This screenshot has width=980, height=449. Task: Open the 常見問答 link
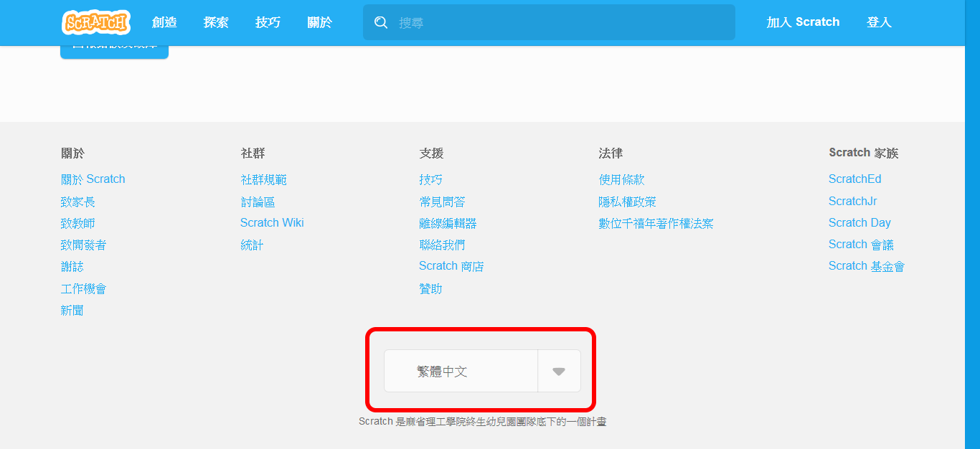coord(443,202)
